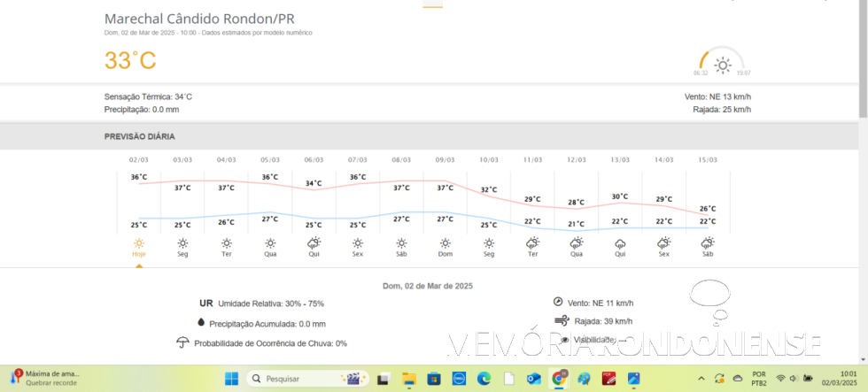Click the precipitation water drop icon
The image size is (868, 392).
(201, 323)
